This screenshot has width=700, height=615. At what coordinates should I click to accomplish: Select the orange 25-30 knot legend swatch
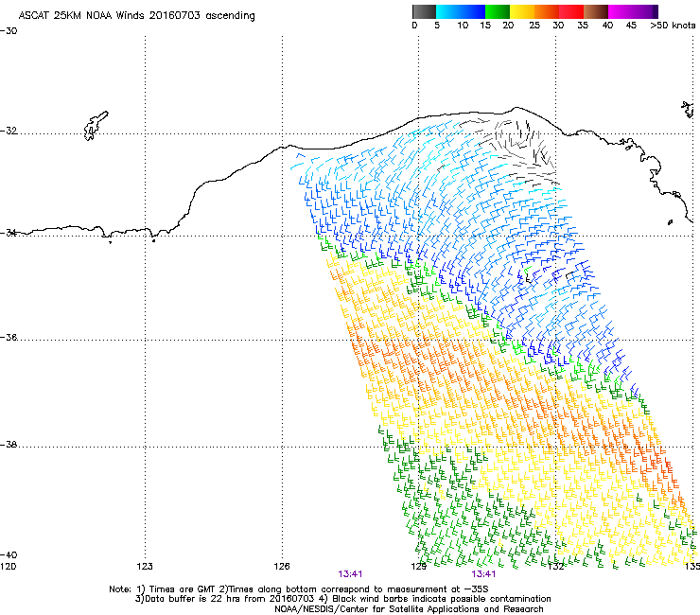[547, 11]
